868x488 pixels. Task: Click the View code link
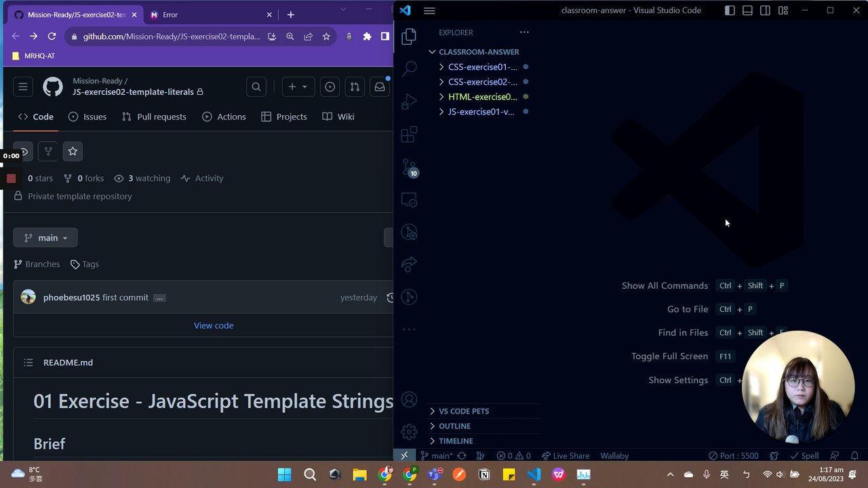214,325
